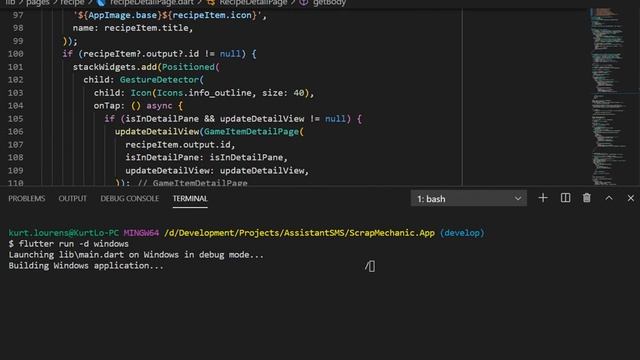Maximize panel size with up chevron
This screenshot has height=360, width=640.
click(x=609, y=198)
